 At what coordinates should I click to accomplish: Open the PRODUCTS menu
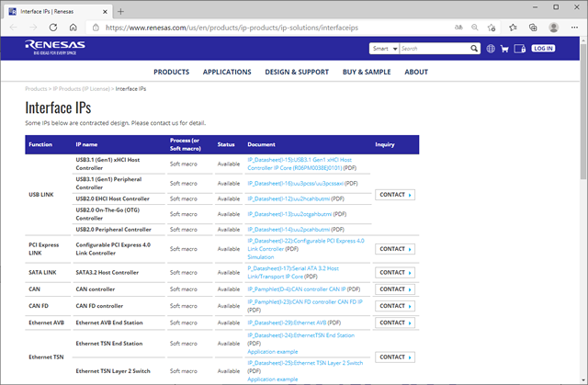172,72
